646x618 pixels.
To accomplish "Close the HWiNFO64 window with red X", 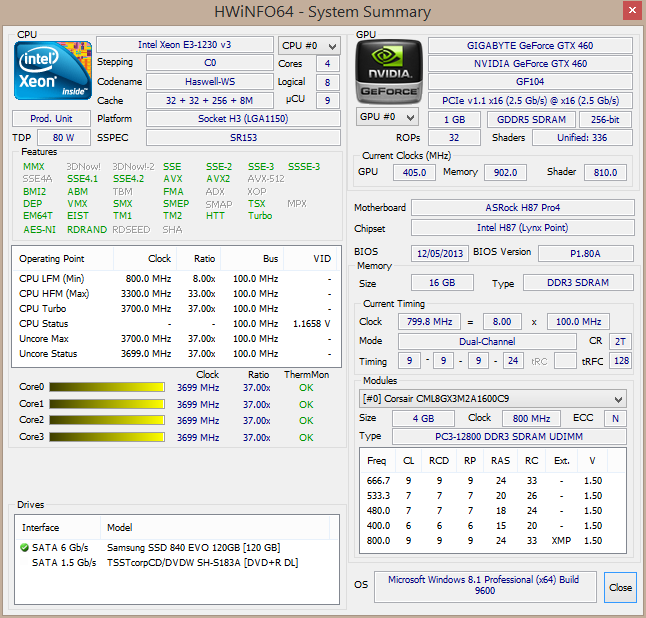I will coord(632,10).
